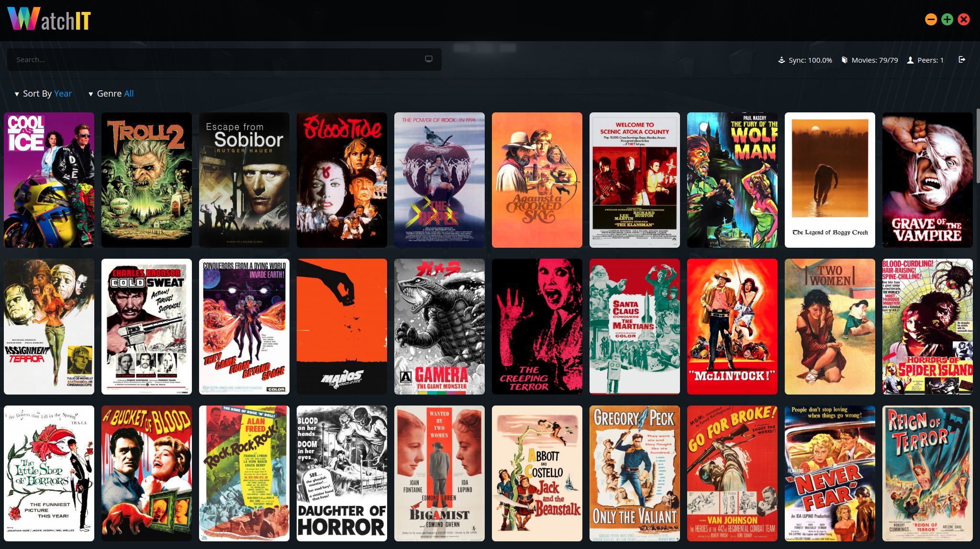The width and height of the screenshot is (980, 549).
Task: Open Troll 2 movie thumbnail
Action: [x=146, y=180]
